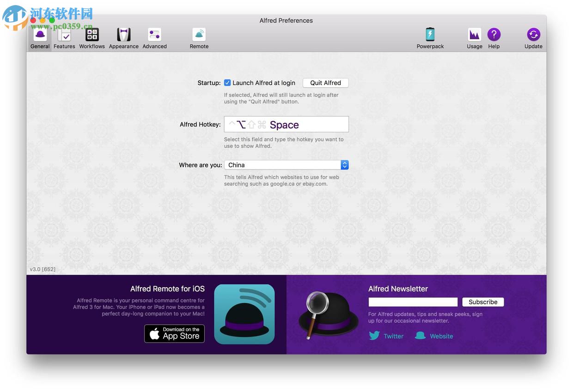Open the Twitter link
The width and height of the screenshot is (573, 392).
tap(386, 336)
